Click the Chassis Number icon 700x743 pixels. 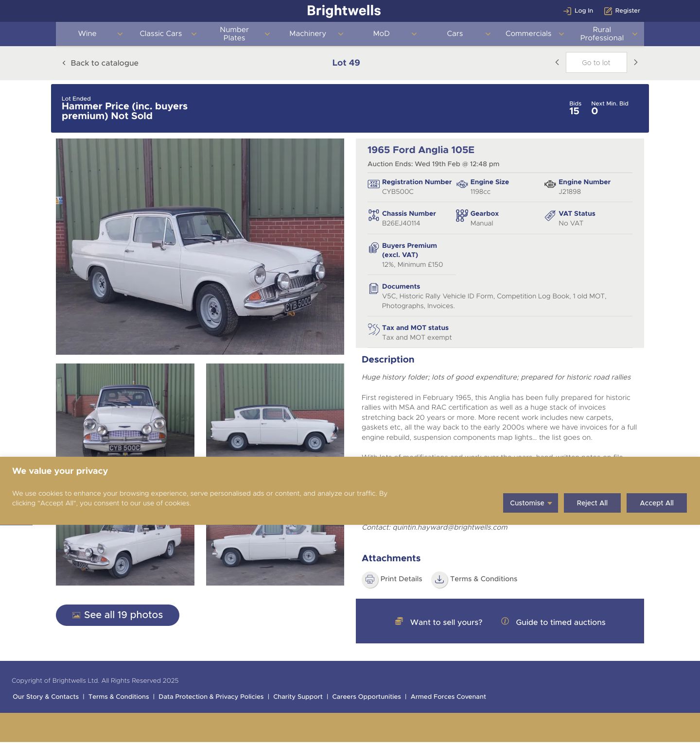[373, 215]
